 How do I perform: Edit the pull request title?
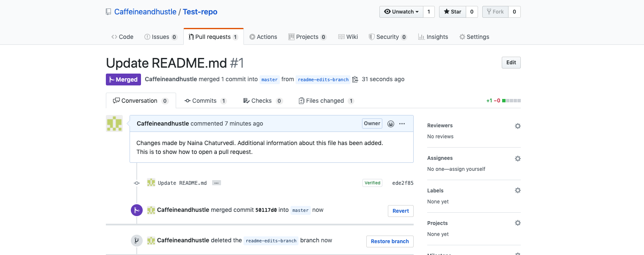point(511,63)
